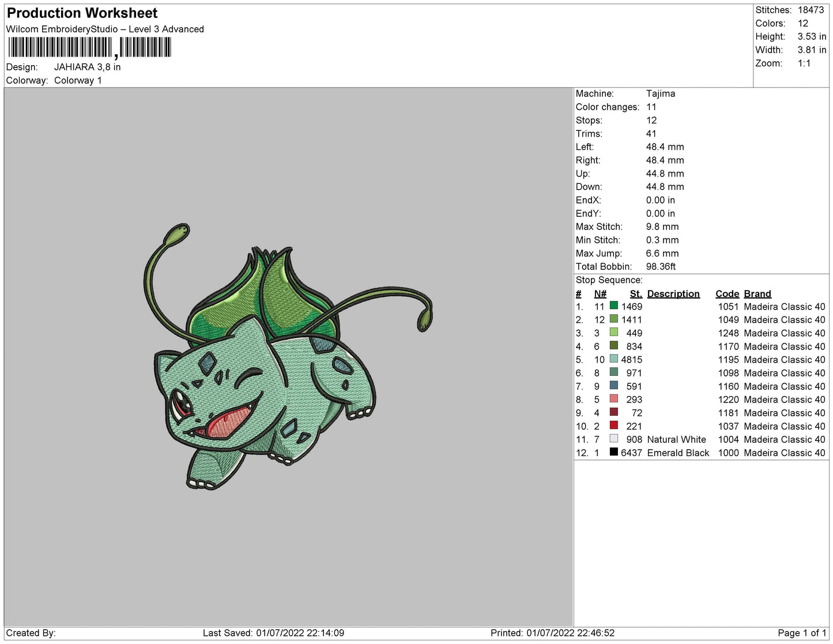833x644 pixels.
Task: Click the 'Production Worksheet' title
Action: click(82, 13)
